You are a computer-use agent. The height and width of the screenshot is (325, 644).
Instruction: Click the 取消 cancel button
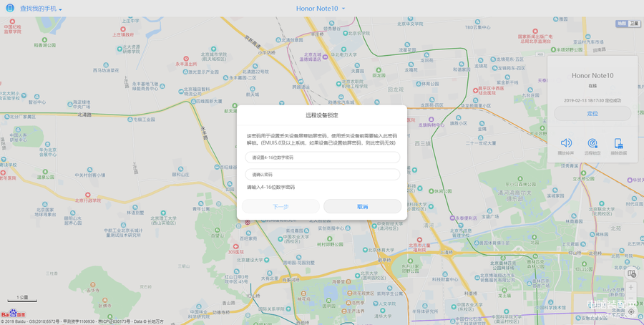click(362, 206)
